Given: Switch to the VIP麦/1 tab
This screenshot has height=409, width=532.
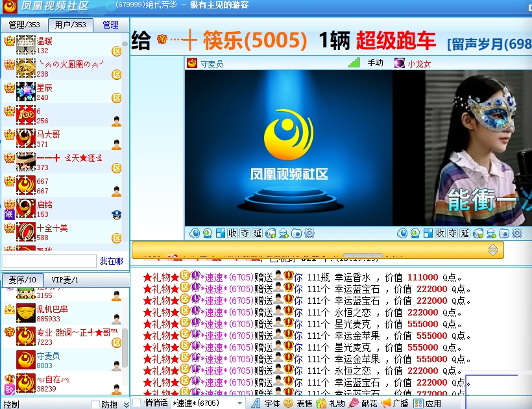Looking at the screenshot, I should click(65, 280).
